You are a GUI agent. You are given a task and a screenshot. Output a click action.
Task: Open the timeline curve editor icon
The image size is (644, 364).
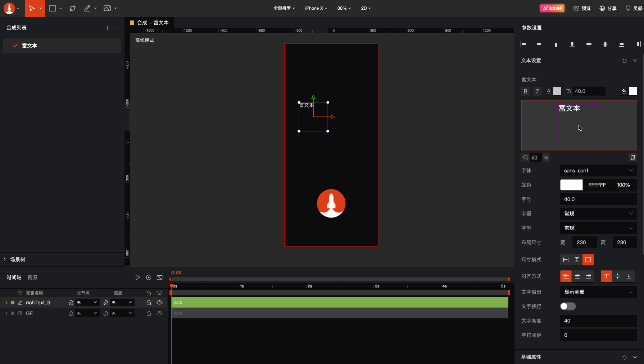tap(160, 277)
